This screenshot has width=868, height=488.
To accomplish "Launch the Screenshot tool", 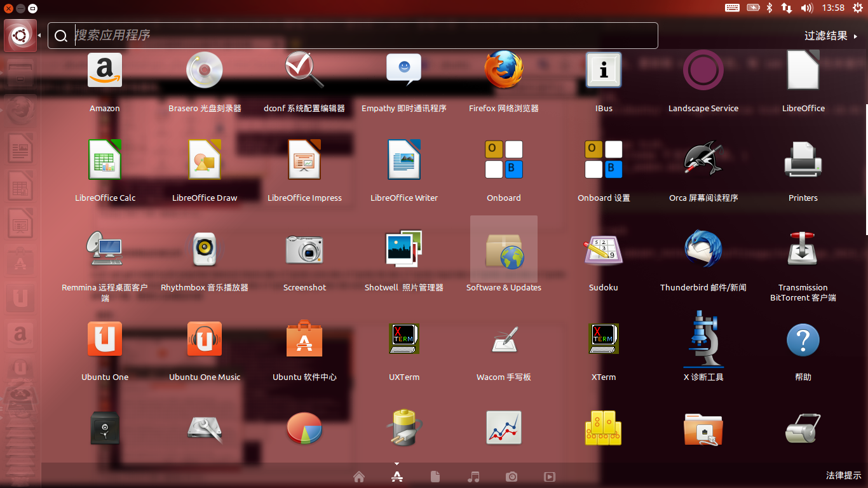I will pyautogui.click(x=304, y=249).
